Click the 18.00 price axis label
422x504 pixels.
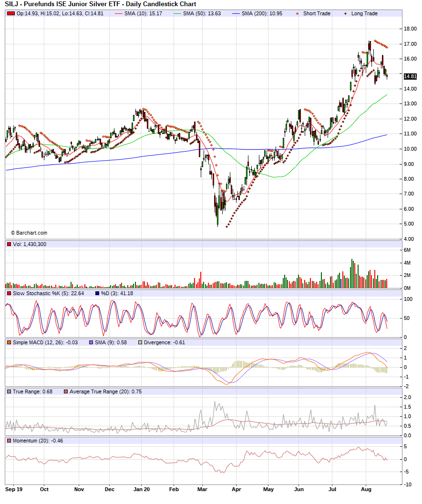(x=410, y=29)
